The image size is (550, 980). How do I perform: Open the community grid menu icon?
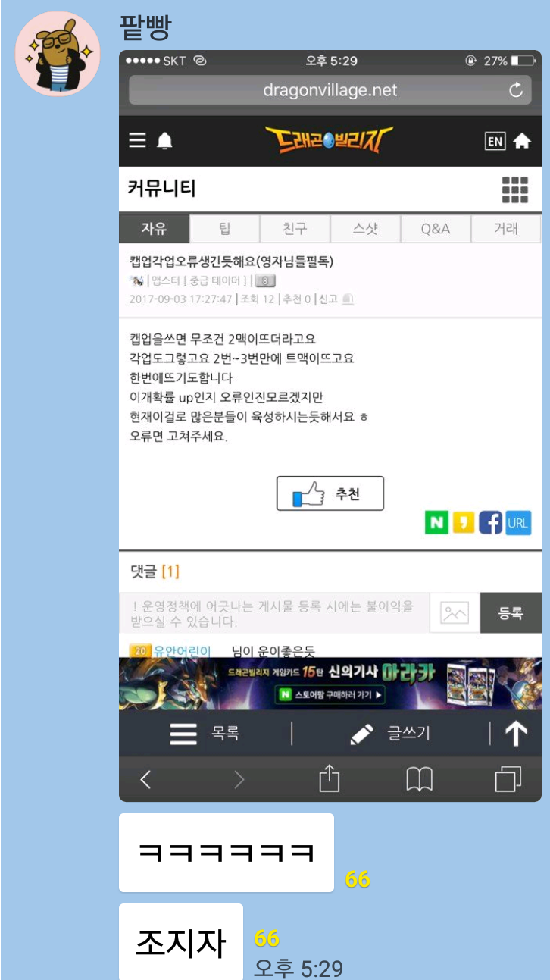coord(515,190)
